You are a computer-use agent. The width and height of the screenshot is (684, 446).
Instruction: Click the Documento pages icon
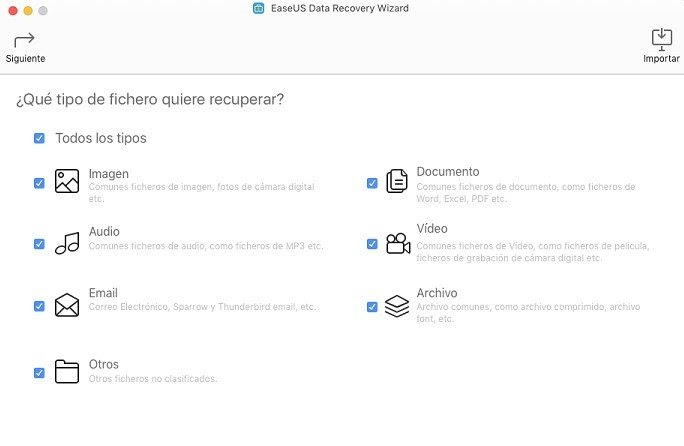[397, 181]
